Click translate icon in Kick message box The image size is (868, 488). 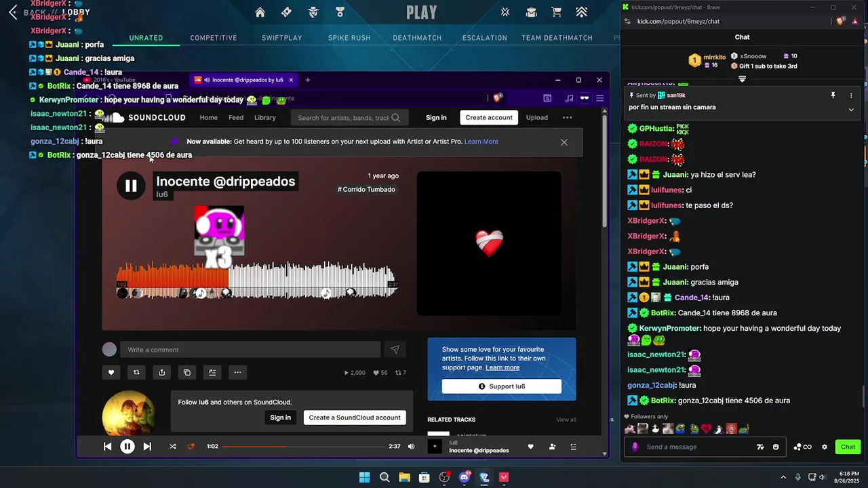[x=760, y=447]
